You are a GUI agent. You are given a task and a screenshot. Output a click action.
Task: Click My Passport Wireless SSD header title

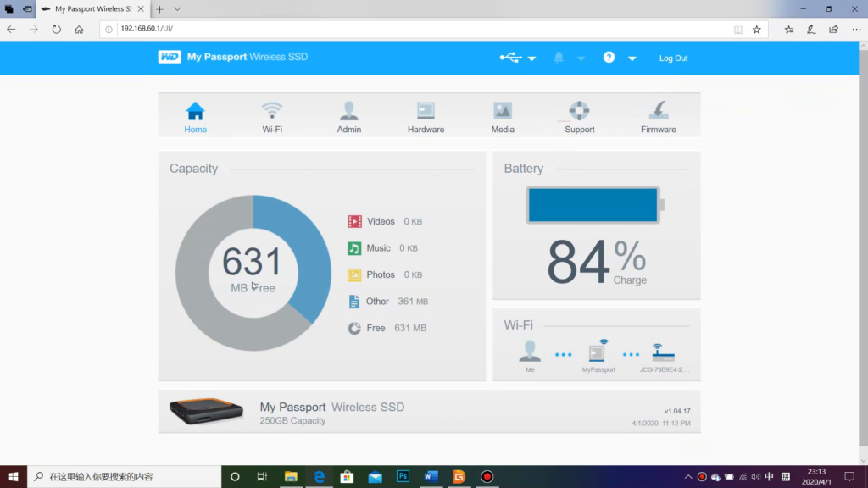pyautogui.click(x=248, y=57)
